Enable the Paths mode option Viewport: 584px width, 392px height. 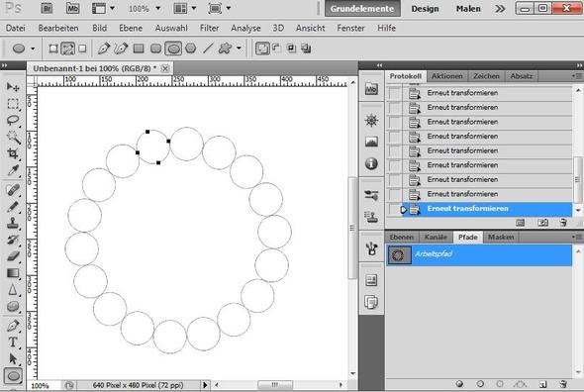coord(67,49)
